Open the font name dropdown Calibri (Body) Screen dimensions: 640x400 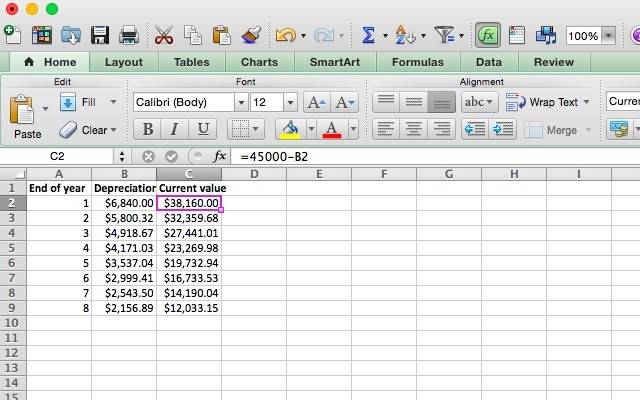(x=241, y=102)
